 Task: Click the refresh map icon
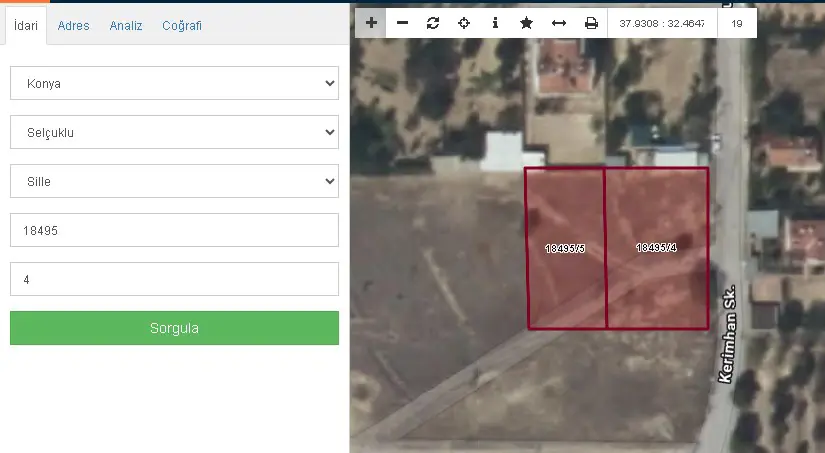[433, 23]
